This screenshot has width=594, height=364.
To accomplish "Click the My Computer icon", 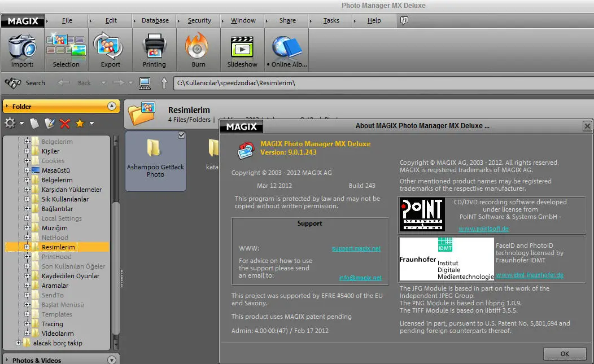I will point(145,83).
